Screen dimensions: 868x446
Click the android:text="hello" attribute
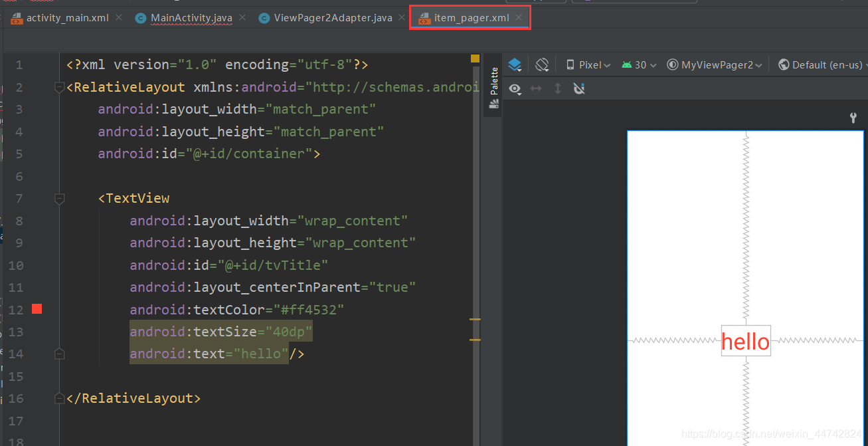pyautogui.click(x=209, y=354)
